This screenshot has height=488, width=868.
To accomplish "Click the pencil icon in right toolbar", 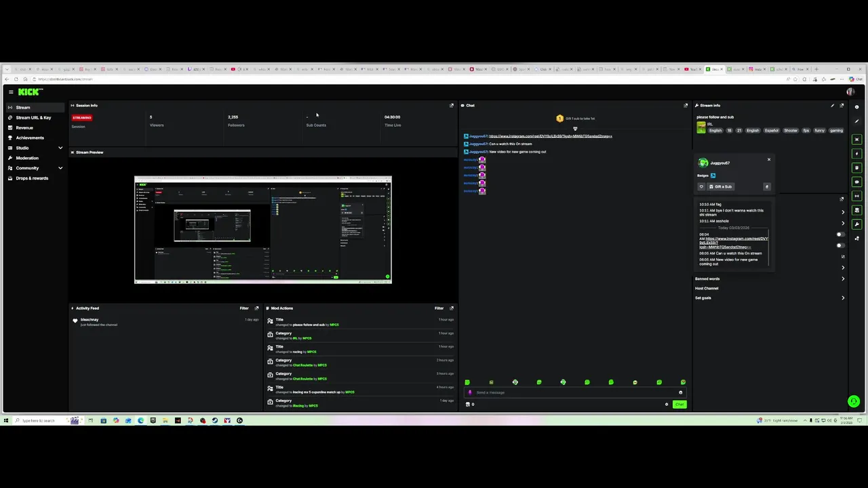I will click(856, 121).
